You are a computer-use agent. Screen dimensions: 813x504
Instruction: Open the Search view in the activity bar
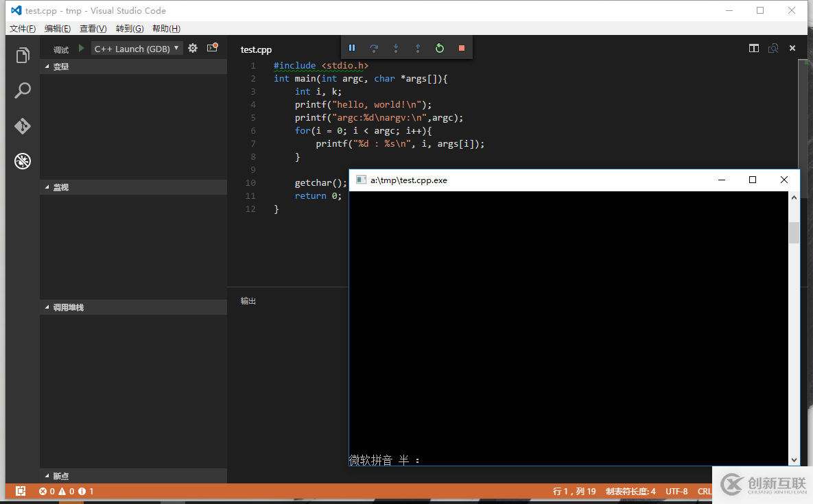tap(23, 90)
